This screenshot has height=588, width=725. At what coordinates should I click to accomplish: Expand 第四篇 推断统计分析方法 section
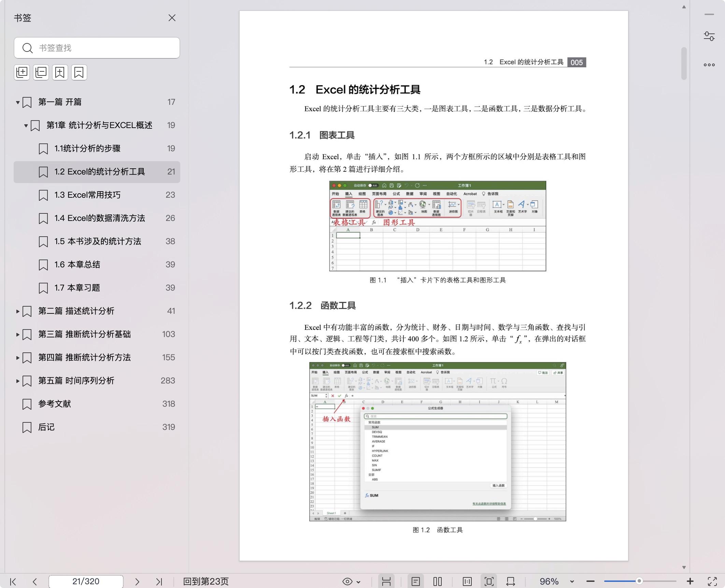(x=18, y=358)
